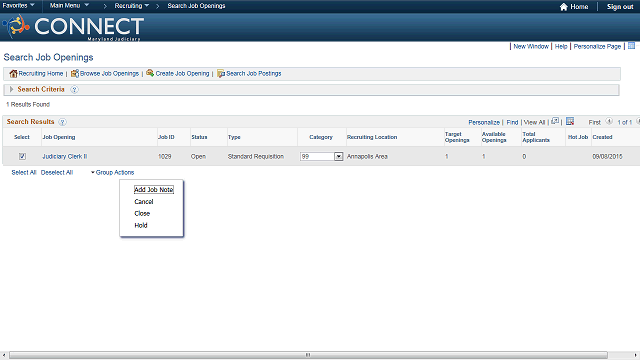640x360 pixels.
Task: Click the Home icon in the top bar
Action: [564, 7]
